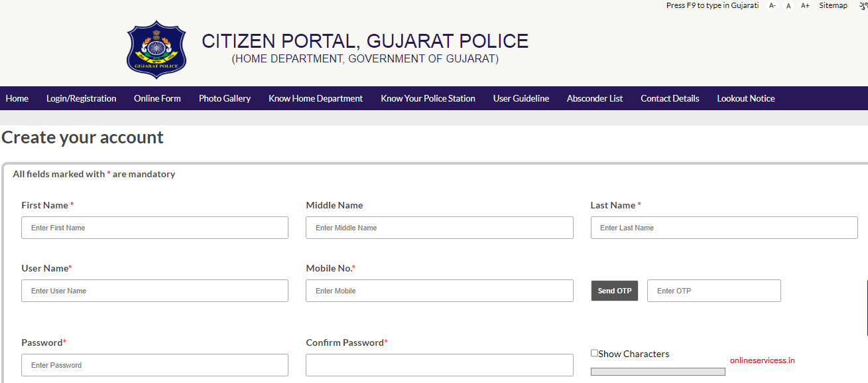Navigate to the Home menu item
868x383 pixels.
(17, 98)
